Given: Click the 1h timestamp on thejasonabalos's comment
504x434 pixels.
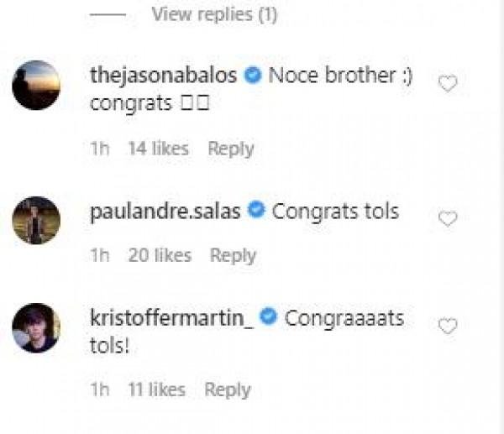Looking at the screenshot, I should click(x=99, y=149).
